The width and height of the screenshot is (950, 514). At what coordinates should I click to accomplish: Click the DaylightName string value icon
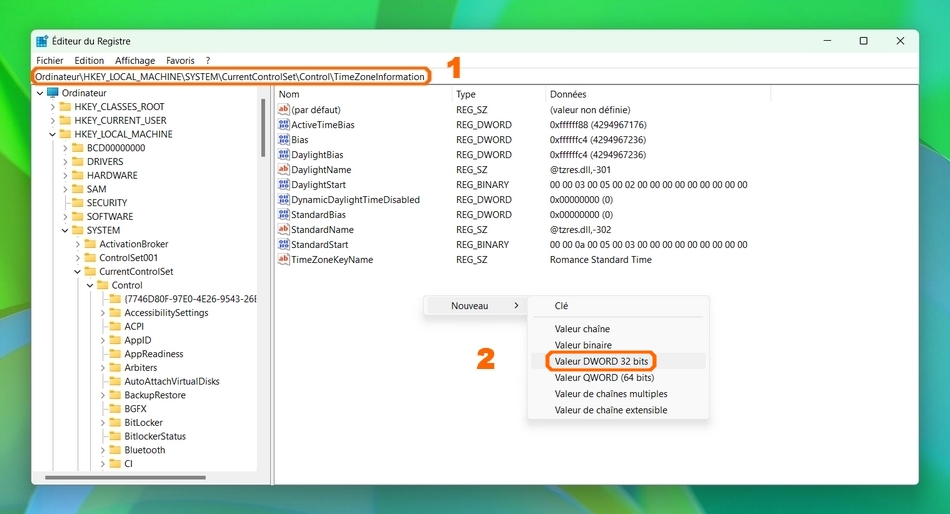[283, 170]
